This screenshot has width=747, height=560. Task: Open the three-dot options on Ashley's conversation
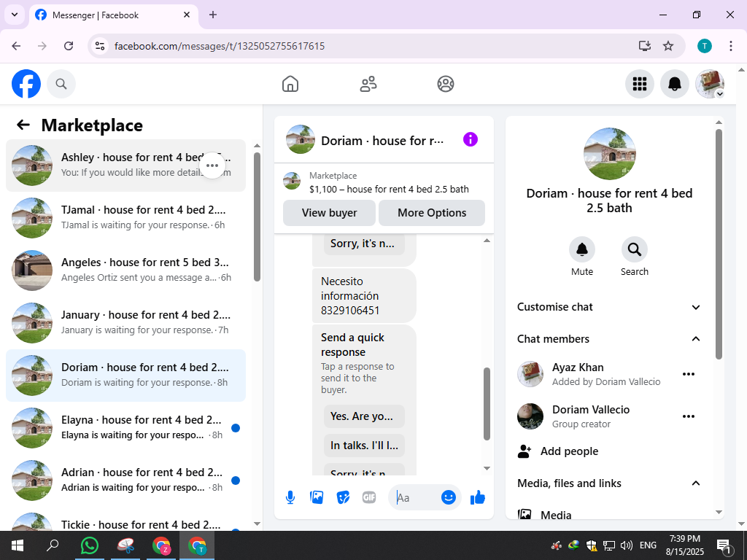[212, 166]
